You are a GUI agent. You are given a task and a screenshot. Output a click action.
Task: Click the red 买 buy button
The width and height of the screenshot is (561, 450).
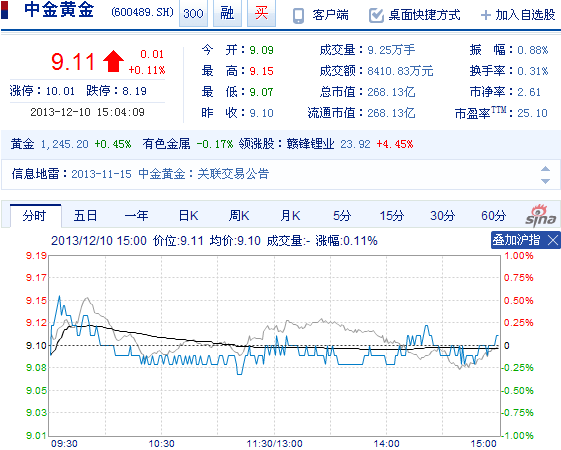[261, 13]
